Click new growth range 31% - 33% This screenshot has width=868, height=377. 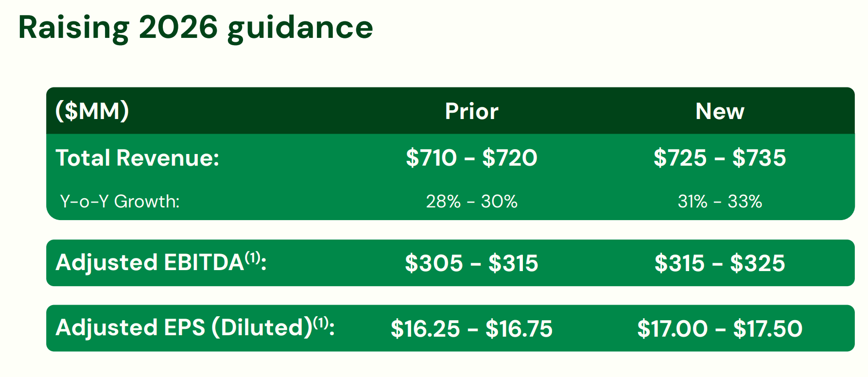720,201
